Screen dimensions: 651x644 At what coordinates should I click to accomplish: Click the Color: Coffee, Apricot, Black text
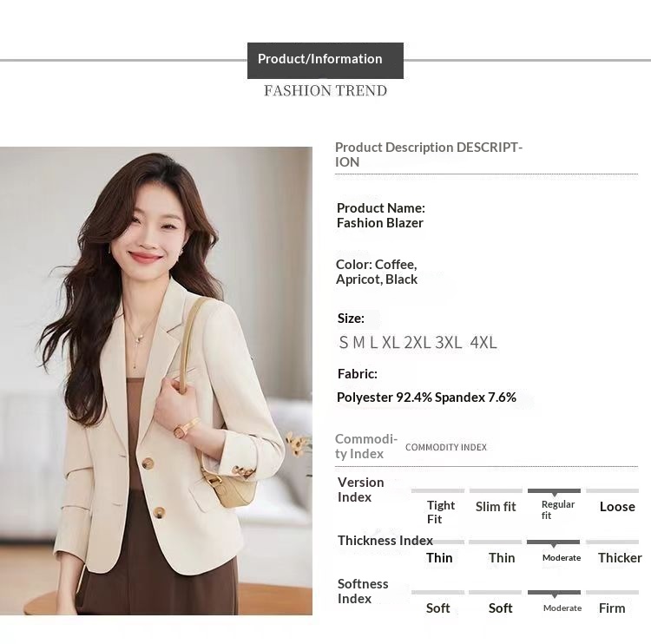coord(377,272)
